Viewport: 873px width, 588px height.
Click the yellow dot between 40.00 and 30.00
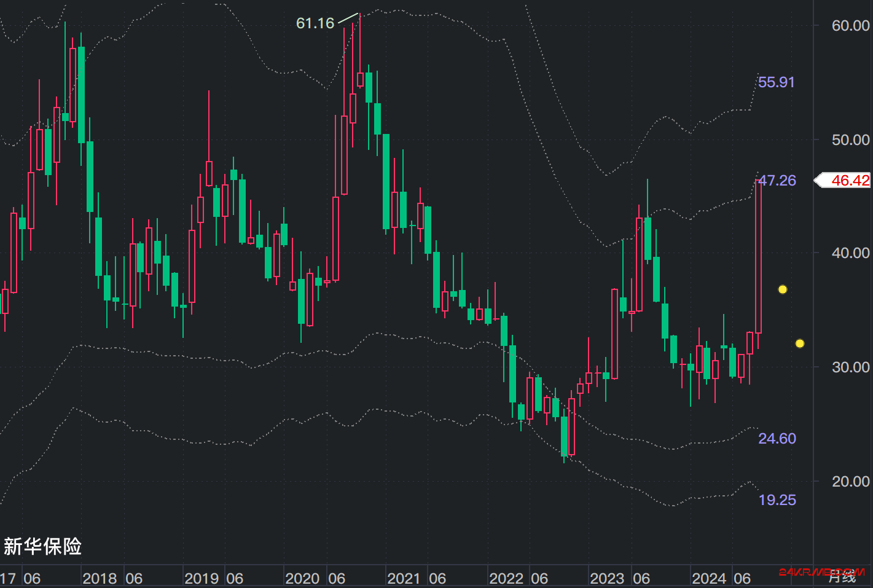tap(783, 289)
